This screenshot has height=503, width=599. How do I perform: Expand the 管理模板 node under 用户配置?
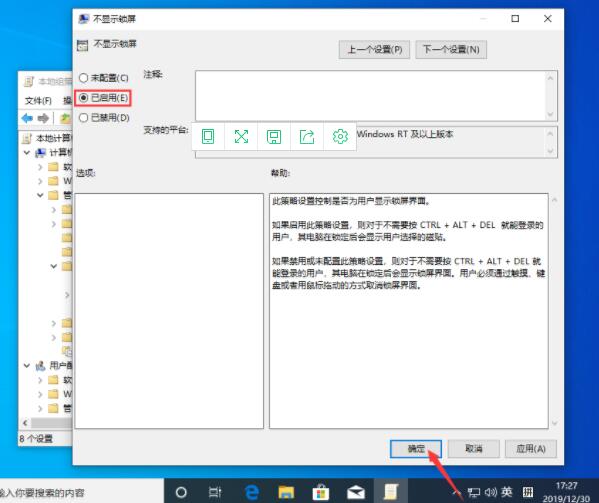40,408
